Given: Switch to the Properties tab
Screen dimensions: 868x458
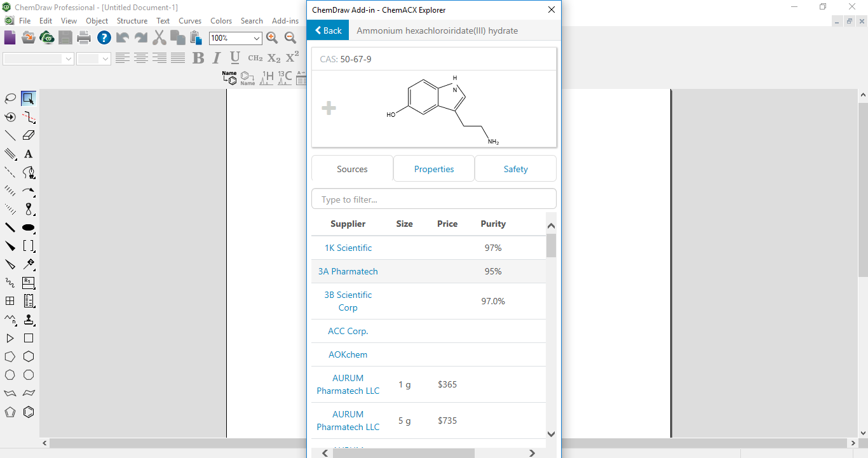Looking at the screenshot, I should tap(434, 169).
